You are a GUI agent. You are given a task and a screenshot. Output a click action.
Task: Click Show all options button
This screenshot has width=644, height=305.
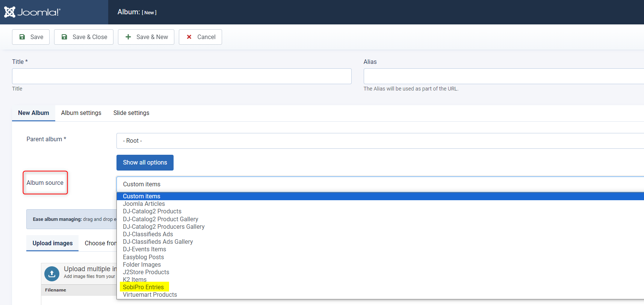pyautogui.click(x=145, y=163)
